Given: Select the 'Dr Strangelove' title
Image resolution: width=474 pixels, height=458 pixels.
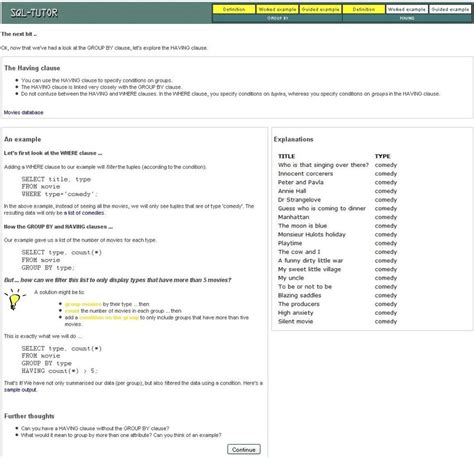Looking at the screenshot, I should pyautogui.click(x=299, y=199).
